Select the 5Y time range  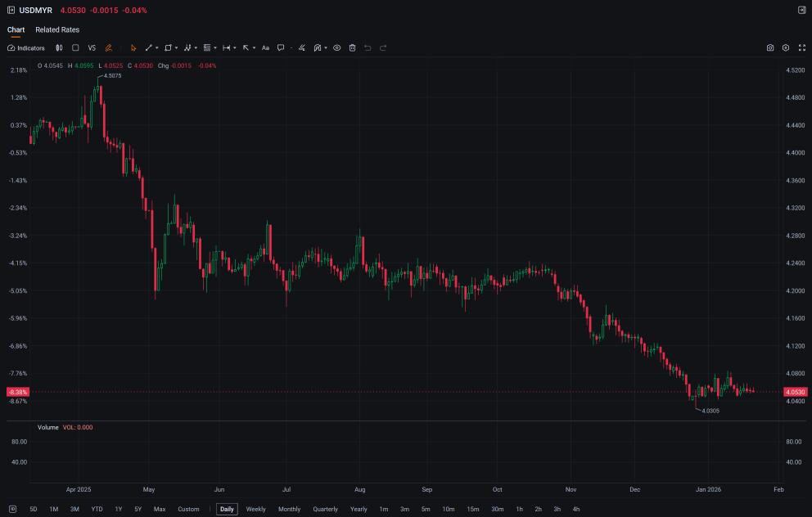(x=138, y=510)
